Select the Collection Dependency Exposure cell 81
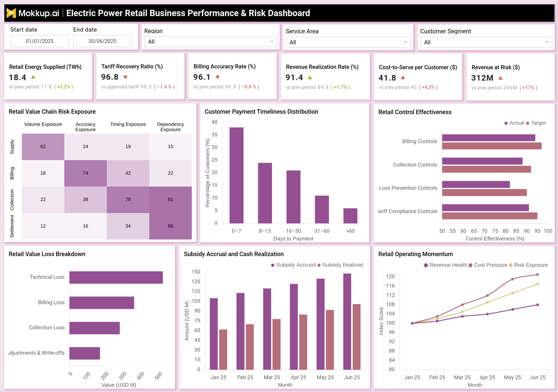Viewport: 558px width, 392px height. point(171,200)
